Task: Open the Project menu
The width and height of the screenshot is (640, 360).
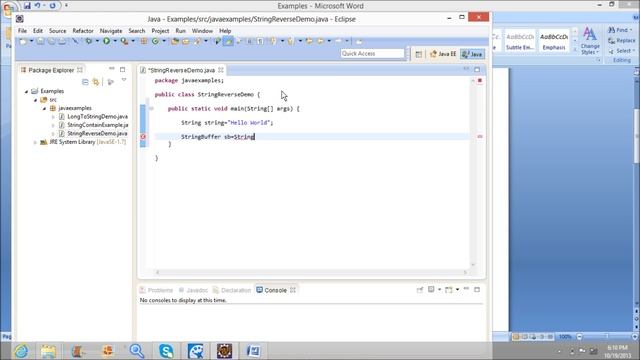Action: coord(160,31)
